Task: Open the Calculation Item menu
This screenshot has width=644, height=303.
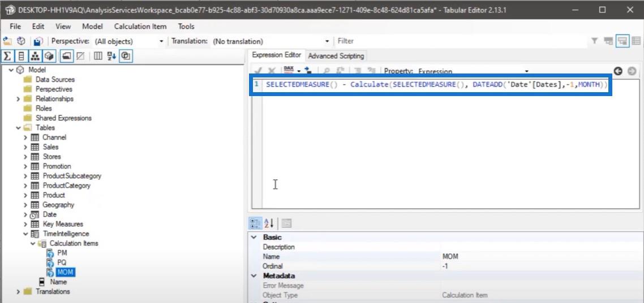Action: (140, 26)
